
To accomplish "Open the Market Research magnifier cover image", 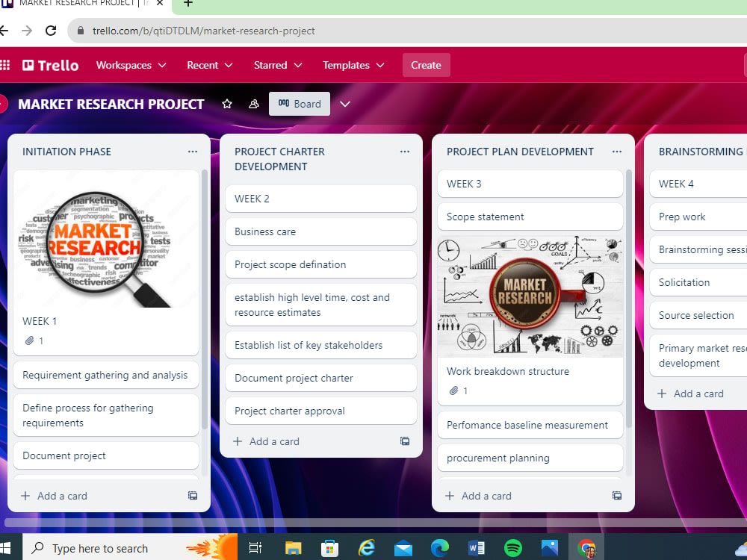I will coord(106,240).
